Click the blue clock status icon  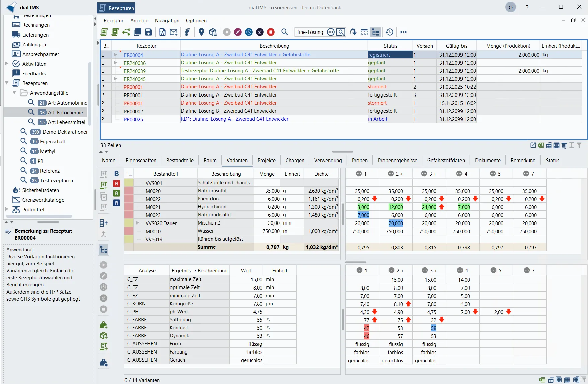pyautogui.click(x=249, y=32)
